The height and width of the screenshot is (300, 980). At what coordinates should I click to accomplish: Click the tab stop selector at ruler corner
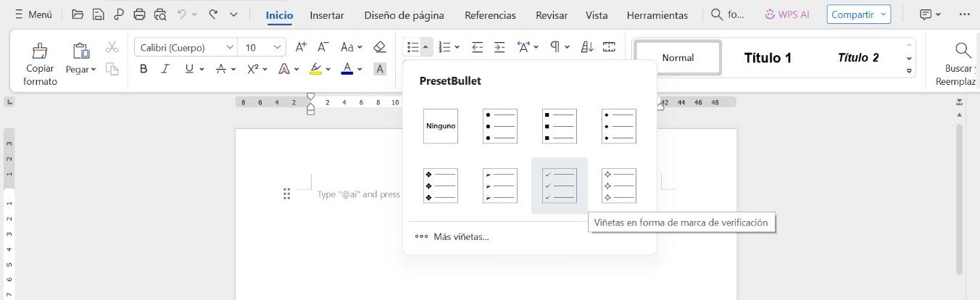(x=10, y=102)
